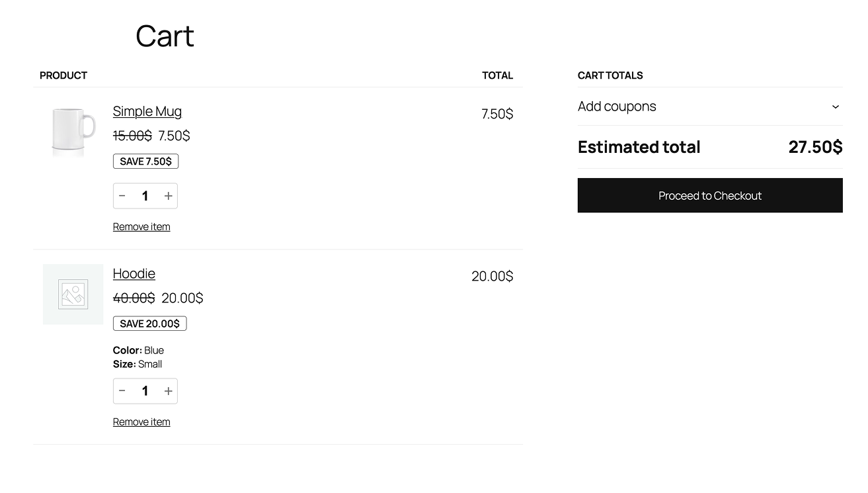The height and width of the screenshot is (493, 868).
Task: Open the Hoodie product page
Action: pos(134,273)
